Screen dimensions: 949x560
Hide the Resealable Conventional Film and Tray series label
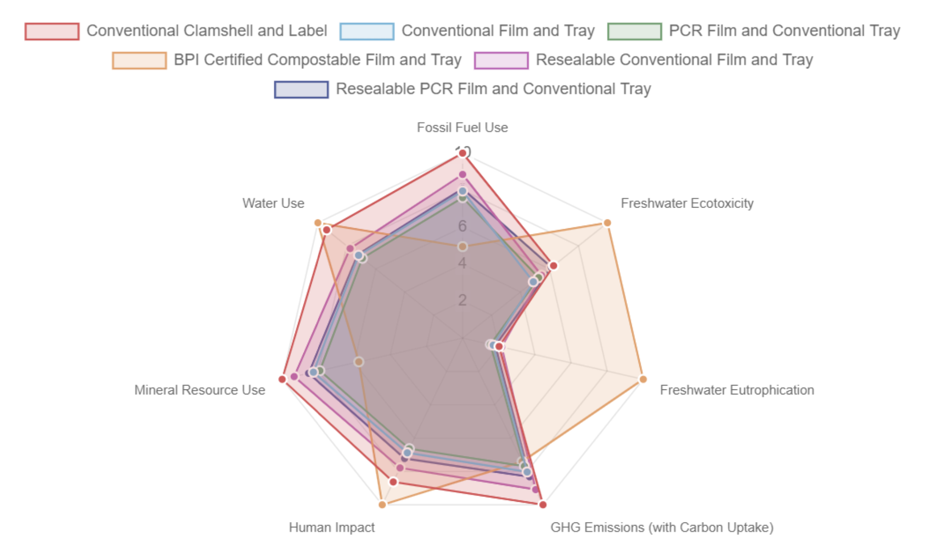coord(674,60)
